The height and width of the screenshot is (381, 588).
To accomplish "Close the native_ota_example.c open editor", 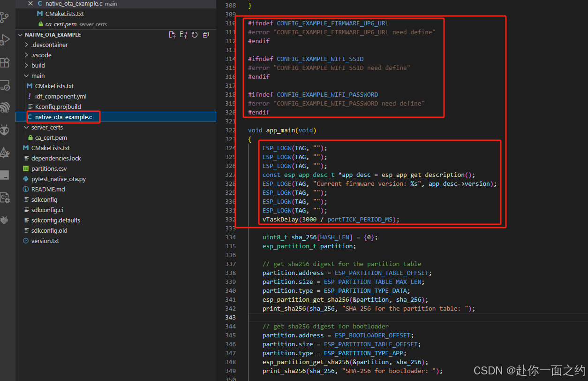I will tap(30, 3).
